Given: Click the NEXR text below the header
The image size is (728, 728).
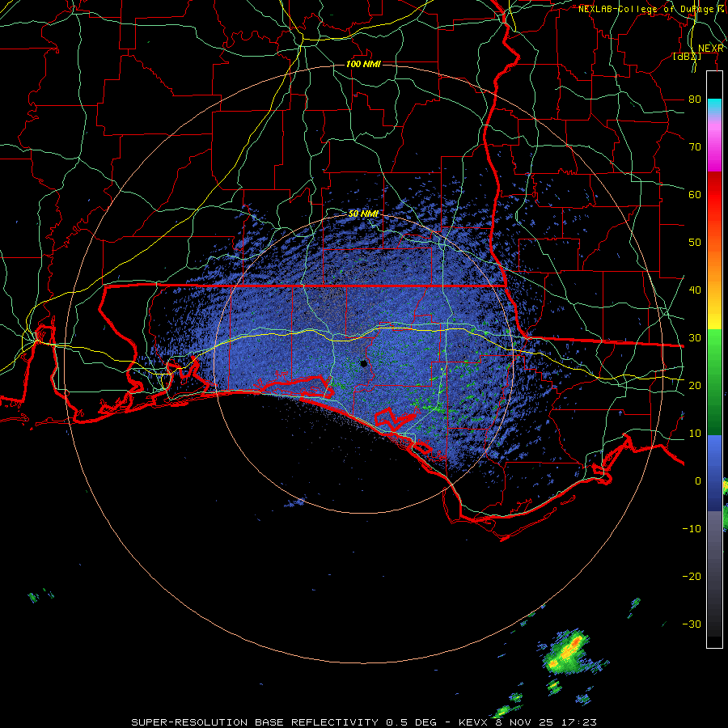Looking at the screenshot, I should click(x=711, y=49).
